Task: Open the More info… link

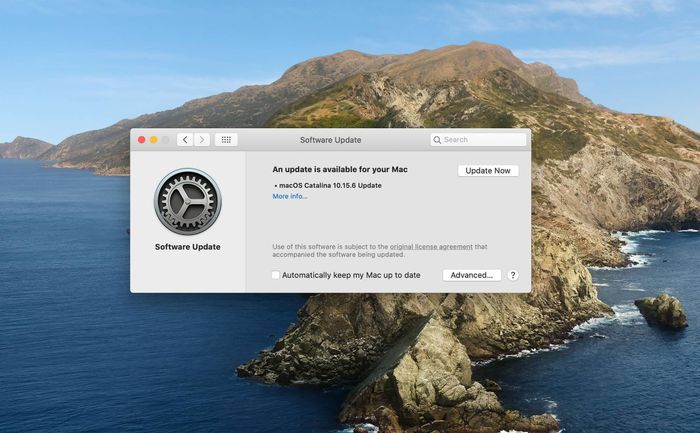Action: tap(290, 196)
